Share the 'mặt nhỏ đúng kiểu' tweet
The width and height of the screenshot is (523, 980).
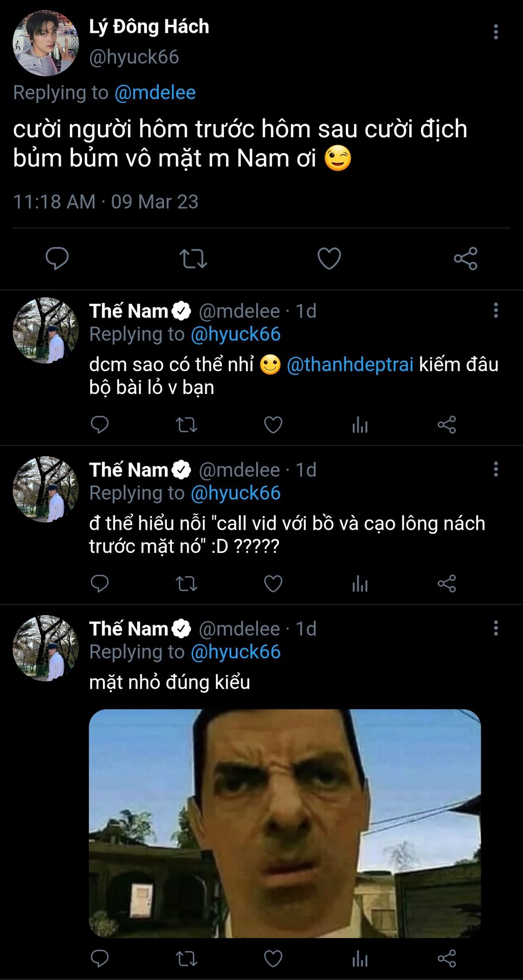[446, 959]
